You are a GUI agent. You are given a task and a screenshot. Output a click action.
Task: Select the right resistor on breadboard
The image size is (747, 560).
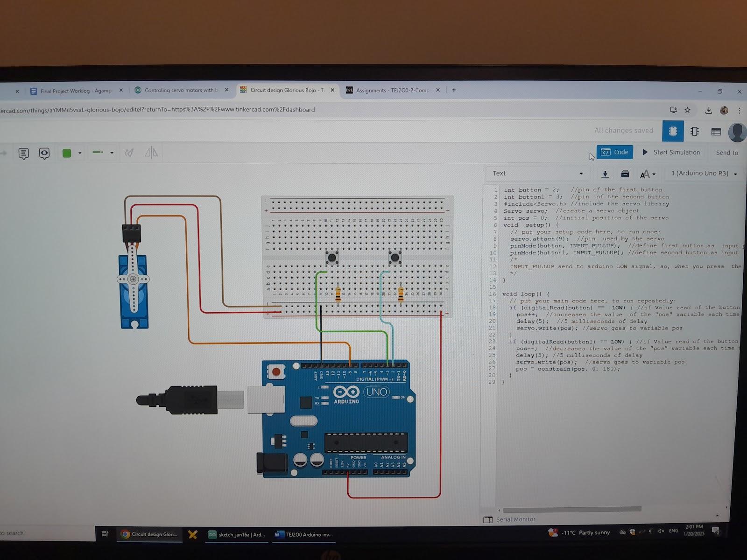[401, 295]
